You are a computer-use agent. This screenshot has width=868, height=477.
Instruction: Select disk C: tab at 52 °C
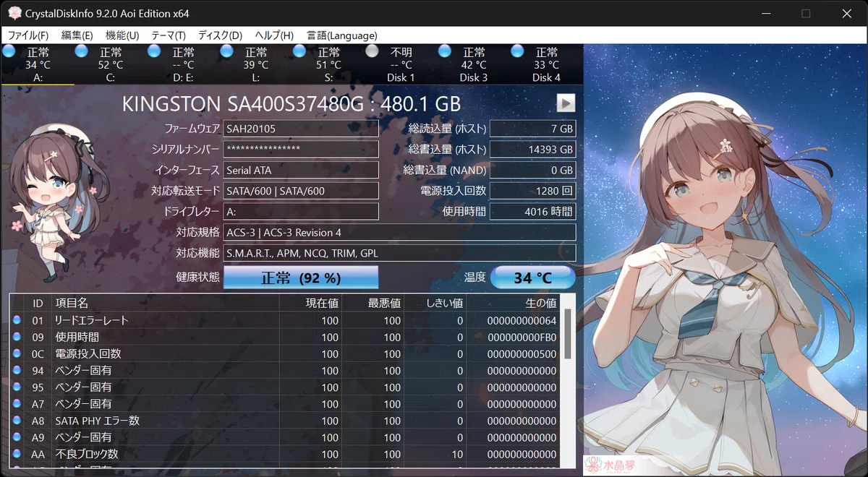point(110,64)
